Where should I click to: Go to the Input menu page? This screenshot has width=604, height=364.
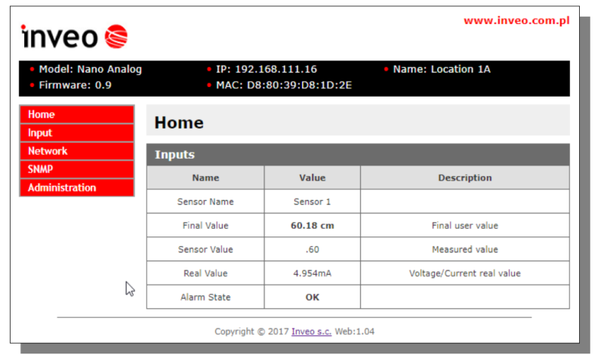point(40,133)
